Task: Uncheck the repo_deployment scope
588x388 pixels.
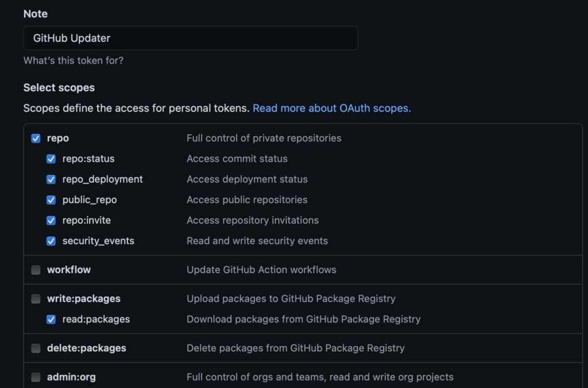Action: (51, 179)
